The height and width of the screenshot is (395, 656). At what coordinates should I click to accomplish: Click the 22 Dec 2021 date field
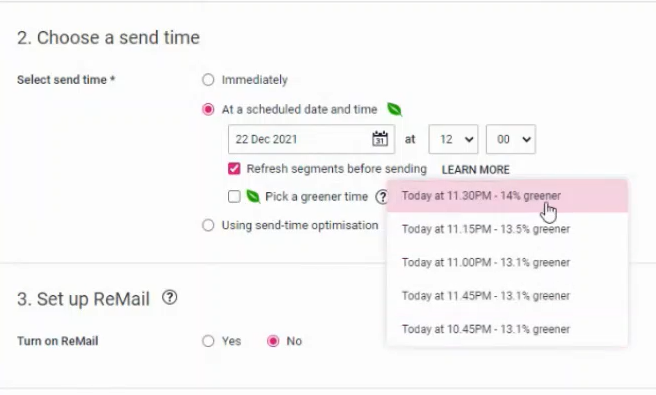pos(311,139)
